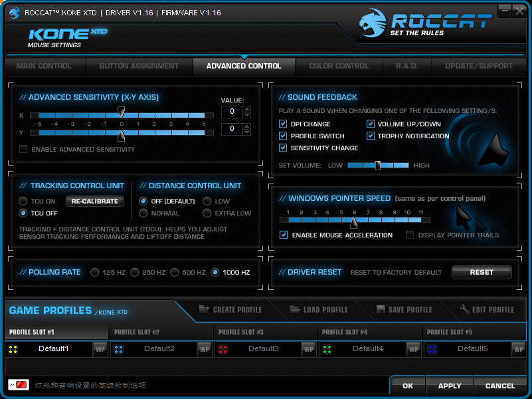532x399 pixels.
Task: Click the X sensitivity value field
Action: [232, 112]
